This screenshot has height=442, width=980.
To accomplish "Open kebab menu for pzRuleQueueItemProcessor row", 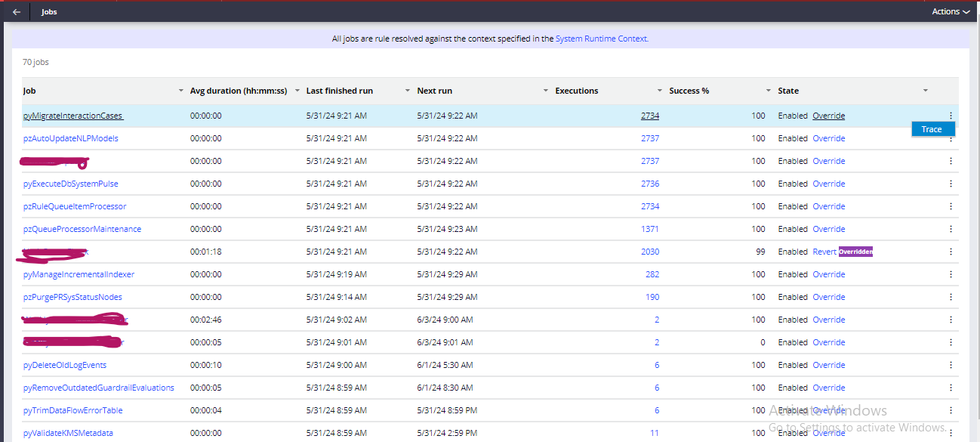I will [951, 206].
